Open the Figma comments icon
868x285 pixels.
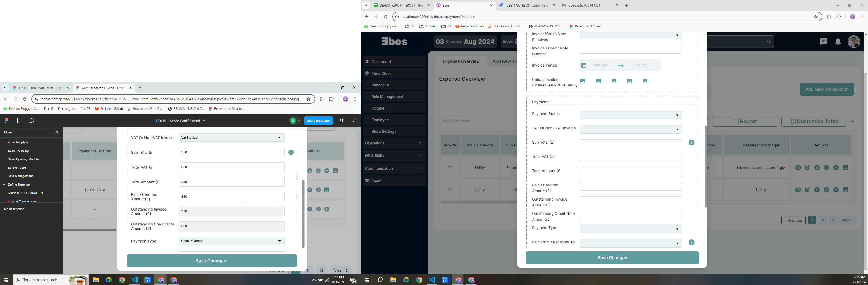pos(32,120)
